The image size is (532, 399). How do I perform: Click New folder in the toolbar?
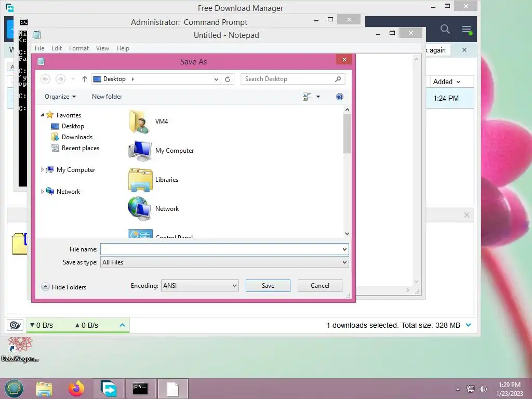point(107,97)
